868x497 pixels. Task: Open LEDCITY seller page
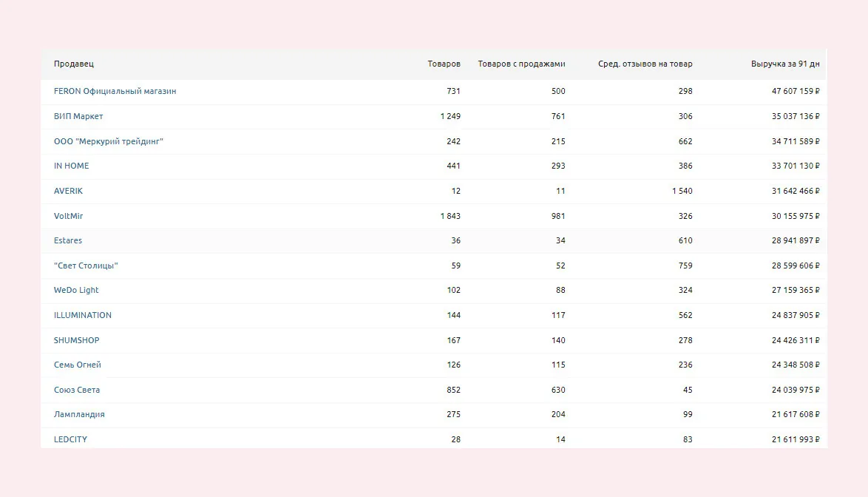pyautogui.click(x=70, y=439)
